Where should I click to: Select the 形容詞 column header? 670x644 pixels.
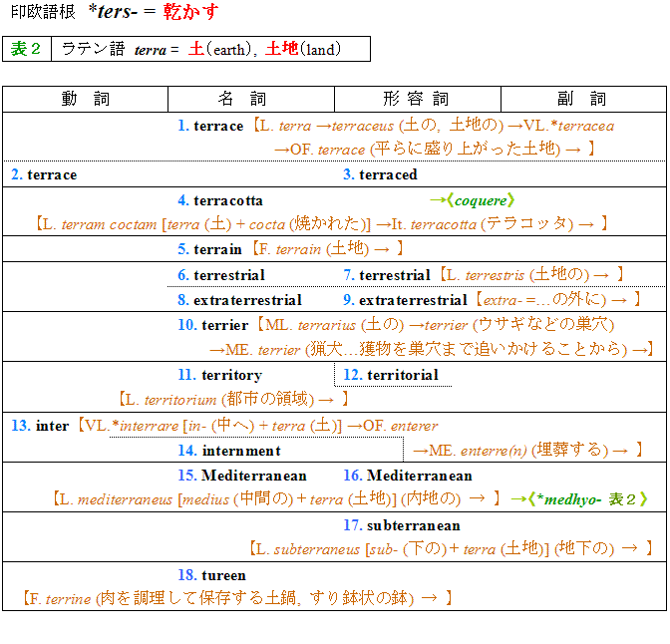point(416,100)
